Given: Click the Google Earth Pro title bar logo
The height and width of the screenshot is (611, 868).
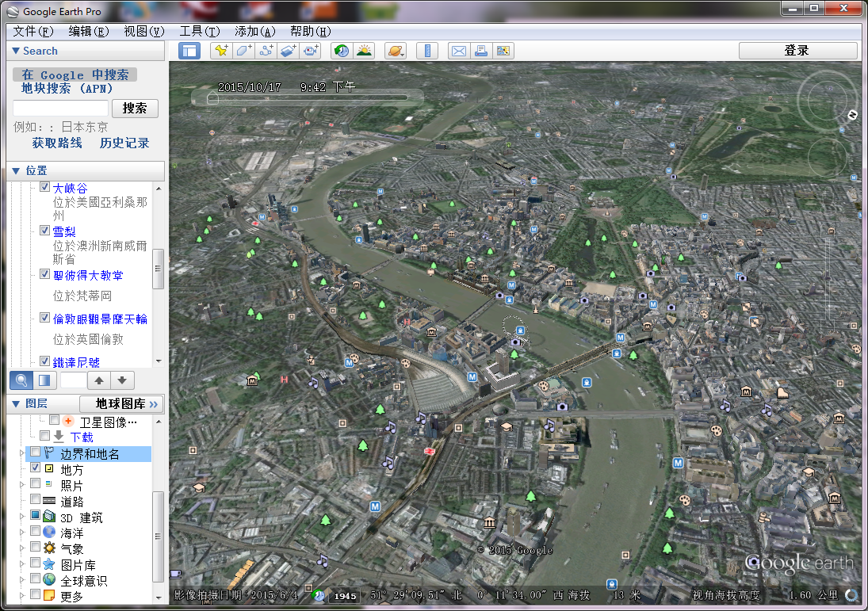Looking at the screenshot, I should pos(12,11).
